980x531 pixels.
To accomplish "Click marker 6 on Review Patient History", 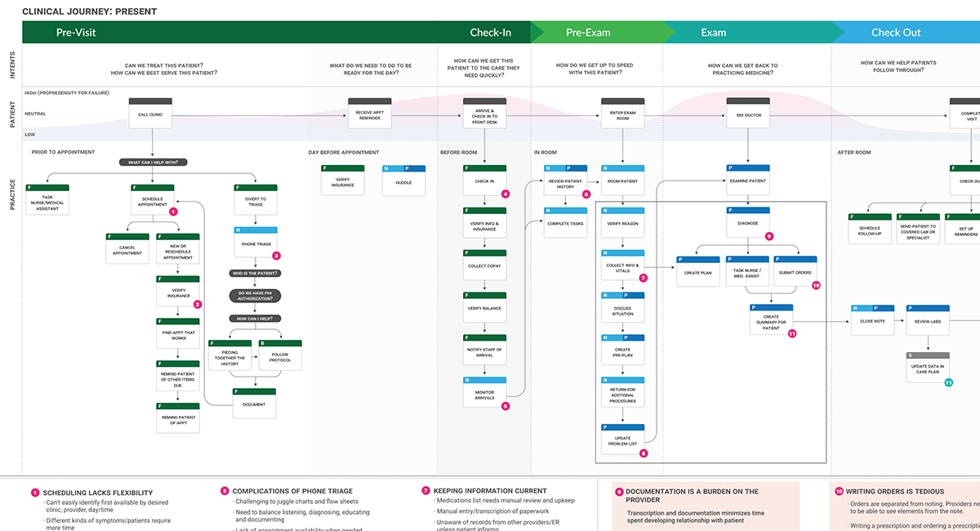I will coord(586,194).
